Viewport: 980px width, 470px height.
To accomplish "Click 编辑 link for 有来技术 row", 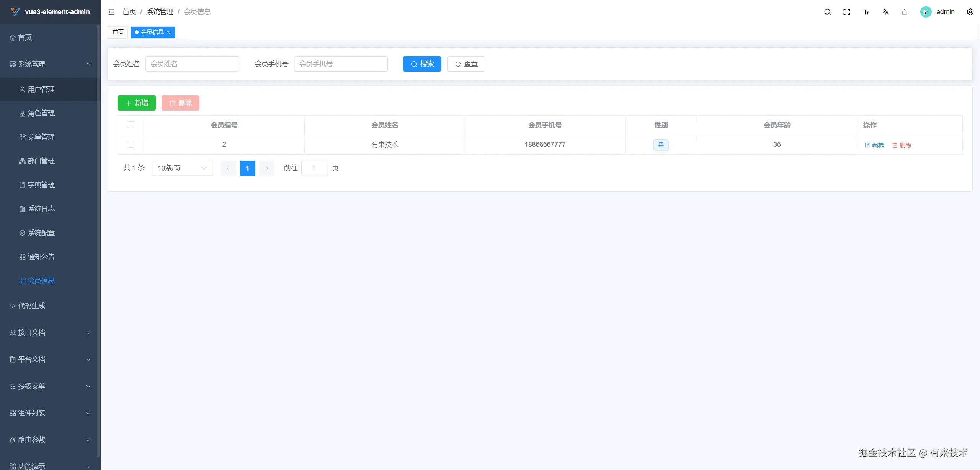I will click(x=874, y=145).
